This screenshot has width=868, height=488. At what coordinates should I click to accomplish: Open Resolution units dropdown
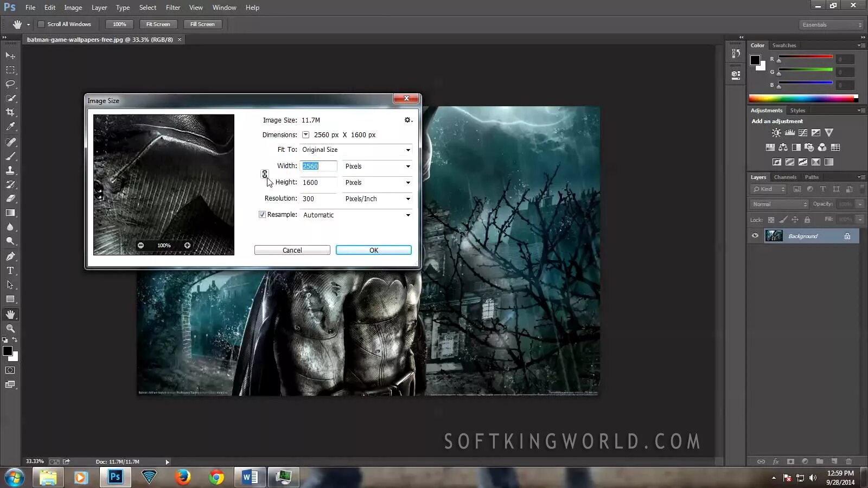pos(378,199)
